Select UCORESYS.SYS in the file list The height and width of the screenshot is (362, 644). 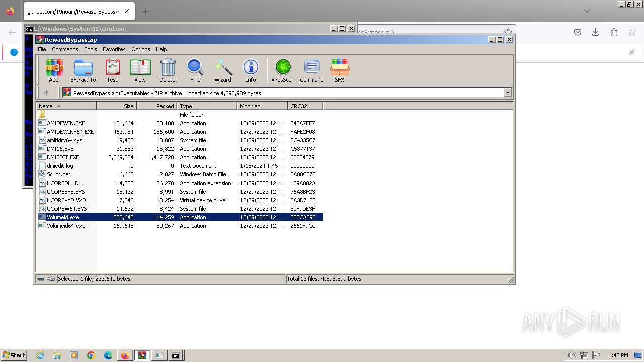pos(180,192)
